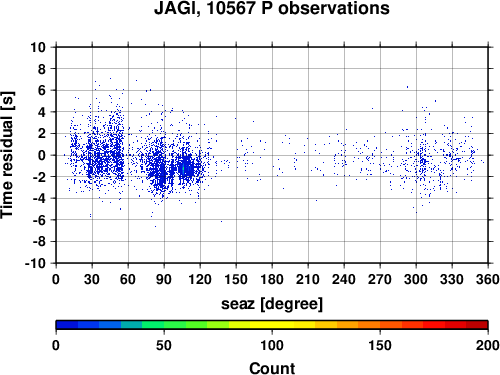Click the x-axis tick label 180

tap(272, 279)
